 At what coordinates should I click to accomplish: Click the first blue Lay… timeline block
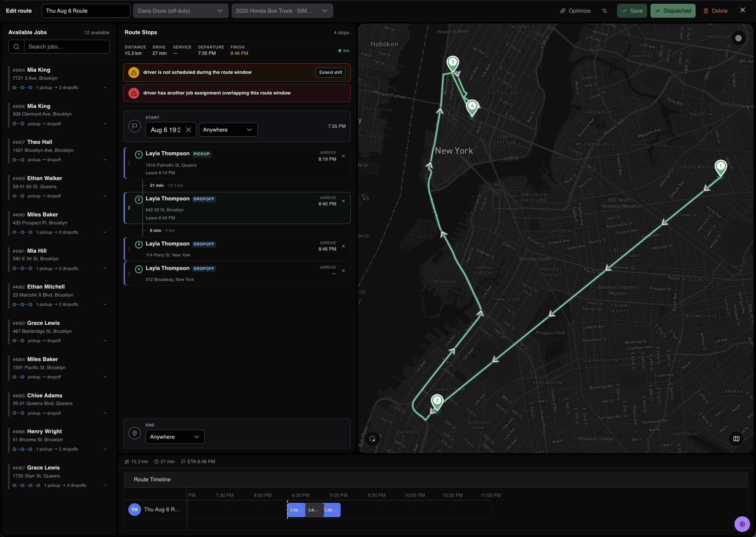click(x=296, y=510)
